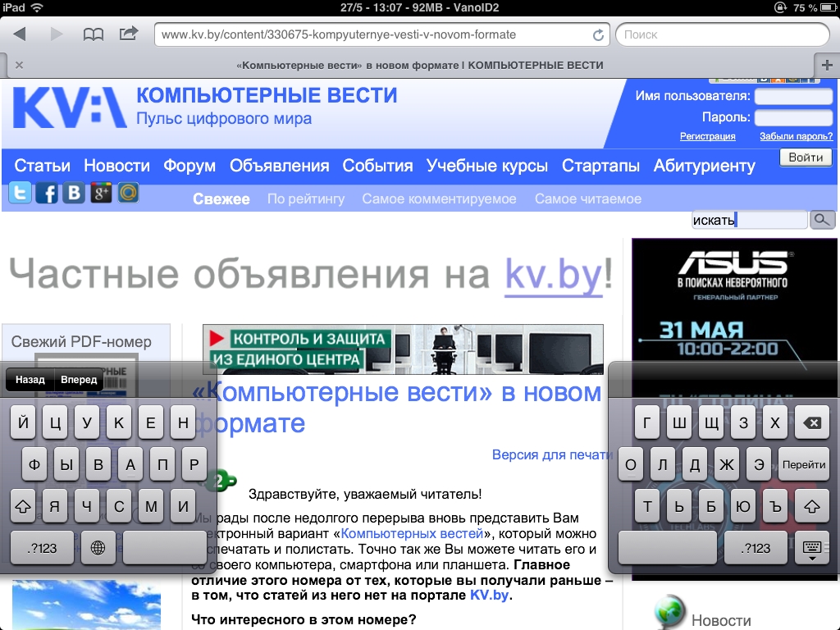Image resolution: width=840 pixels, height=630 pixels.
Task: Tap the right space bar key
Action: pos(667,548)
